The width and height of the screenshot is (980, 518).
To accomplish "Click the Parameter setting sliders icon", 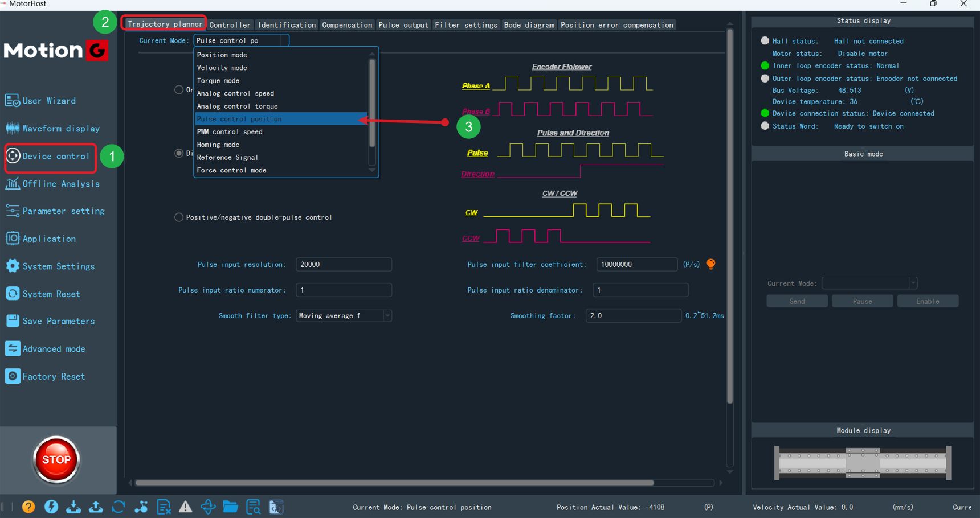I will [13, 211].
